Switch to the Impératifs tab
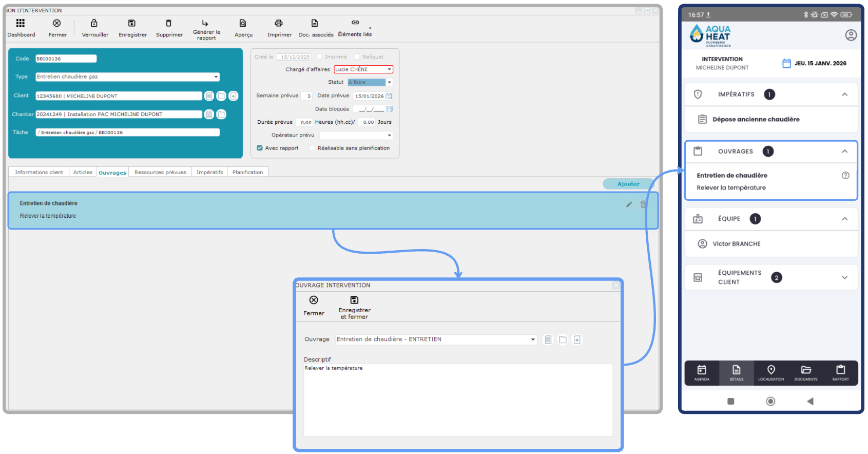The height and width of the screenshot is (454, 868). (x=209, y=173)
